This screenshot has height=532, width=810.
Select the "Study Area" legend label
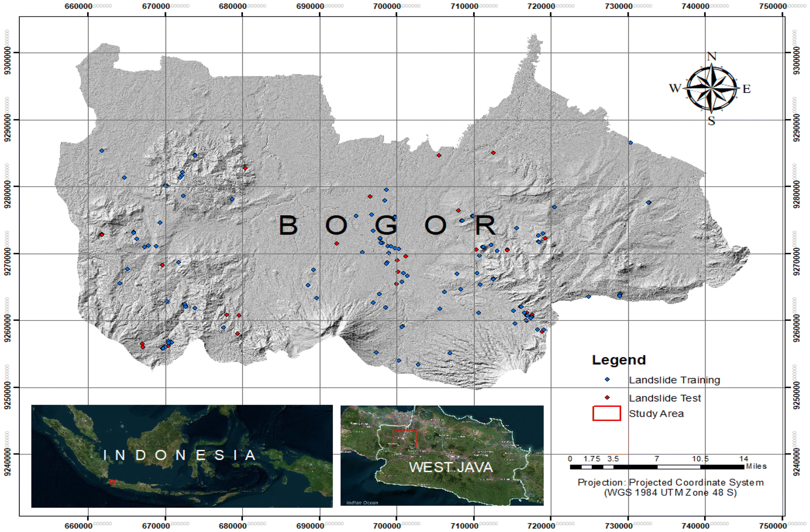point(656,414)
